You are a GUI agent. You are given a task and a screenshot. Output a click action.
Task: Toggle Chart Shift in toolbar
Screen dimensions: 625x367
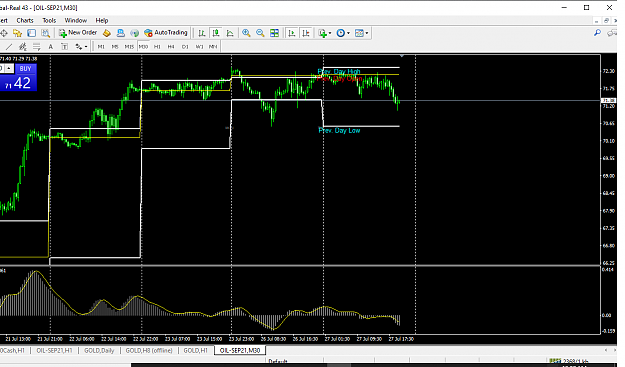[306, 33]
